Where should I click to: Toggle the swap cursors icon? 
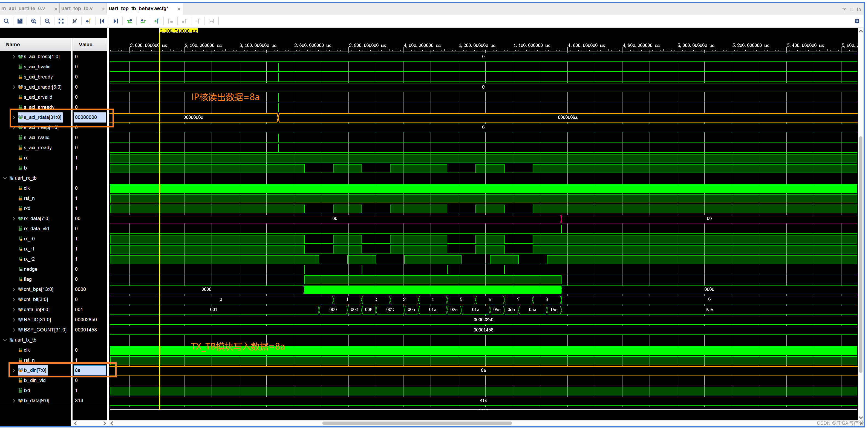point(212,21)
